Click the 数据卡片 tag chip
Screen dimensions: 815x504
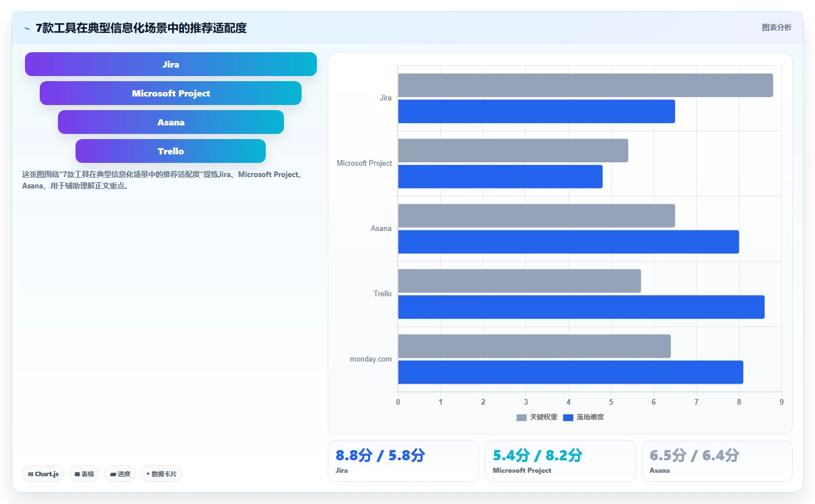pos(161,474)
